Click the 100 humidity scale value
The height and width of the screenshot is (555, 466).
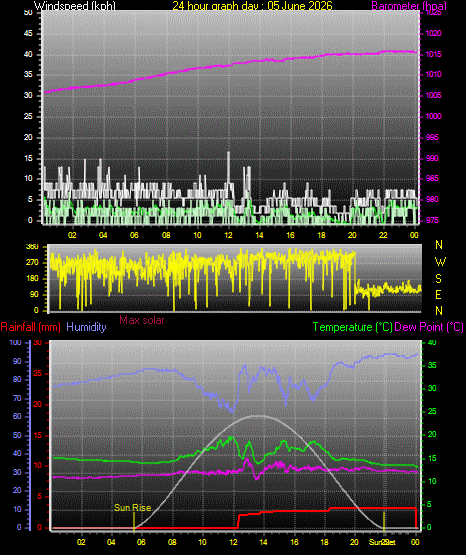[16, 342]
